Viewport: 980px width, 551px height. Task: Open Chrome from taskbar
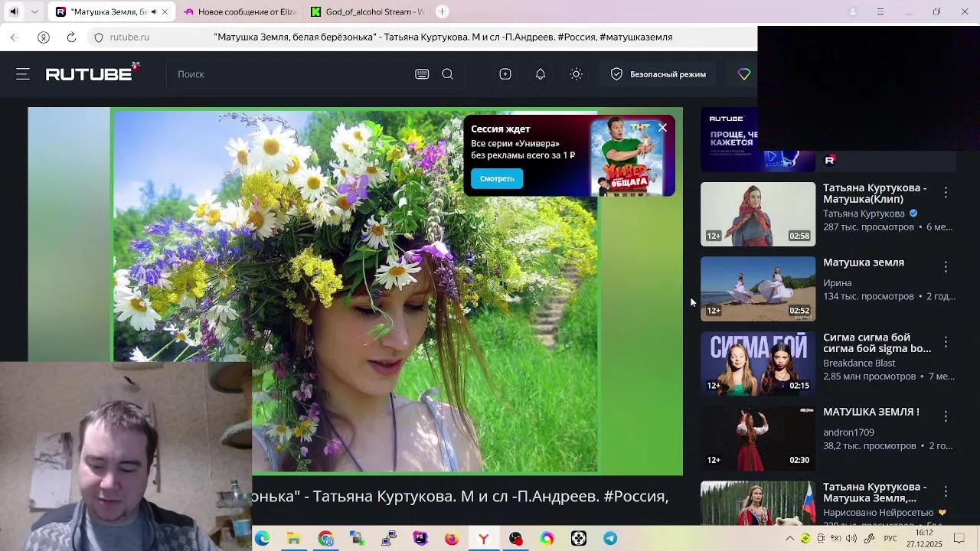pos(326,539)
